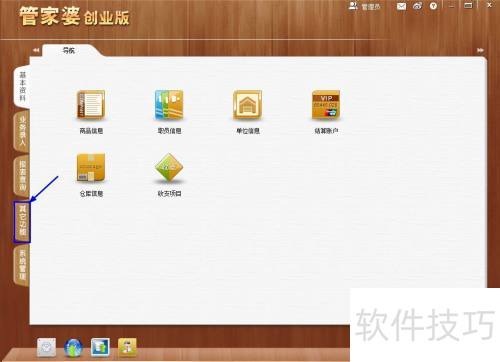The height and width of the screenshot is (362, 500).
Task: Click the mail envelope icon in title bar
Action: (x=401, y=6)
